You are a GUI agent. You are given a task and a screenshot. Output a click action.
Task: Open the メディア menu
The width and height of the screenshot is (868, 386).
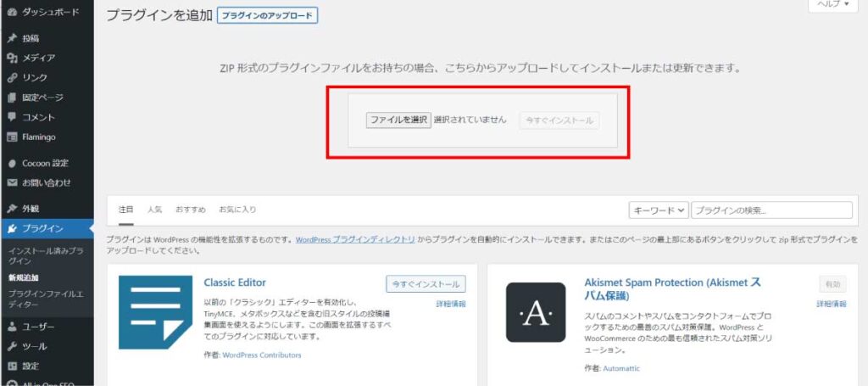(x=38, y=59)
